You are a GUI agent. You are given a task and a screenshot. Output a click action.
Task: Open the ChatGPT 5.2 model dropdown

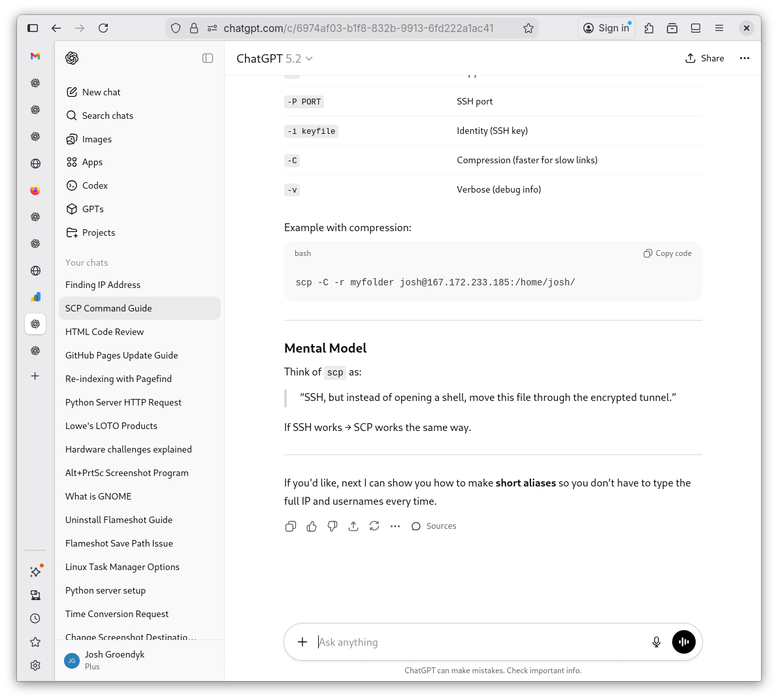pos(274,59)
